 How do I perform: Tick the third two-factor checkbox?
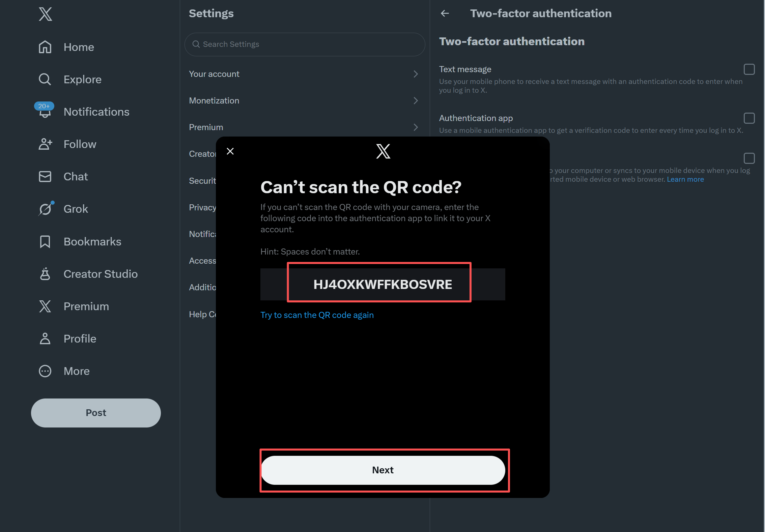(x=749, y=158)
